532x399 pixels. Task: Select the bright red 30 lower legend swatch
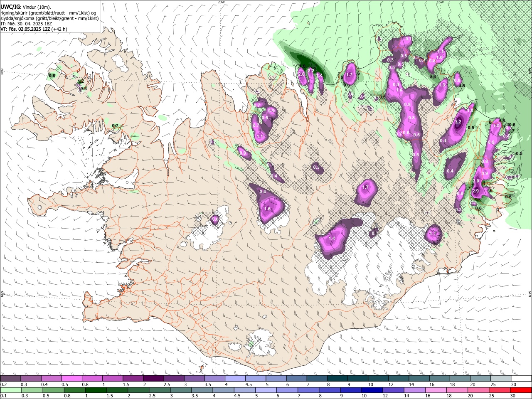tap(520, 390)
